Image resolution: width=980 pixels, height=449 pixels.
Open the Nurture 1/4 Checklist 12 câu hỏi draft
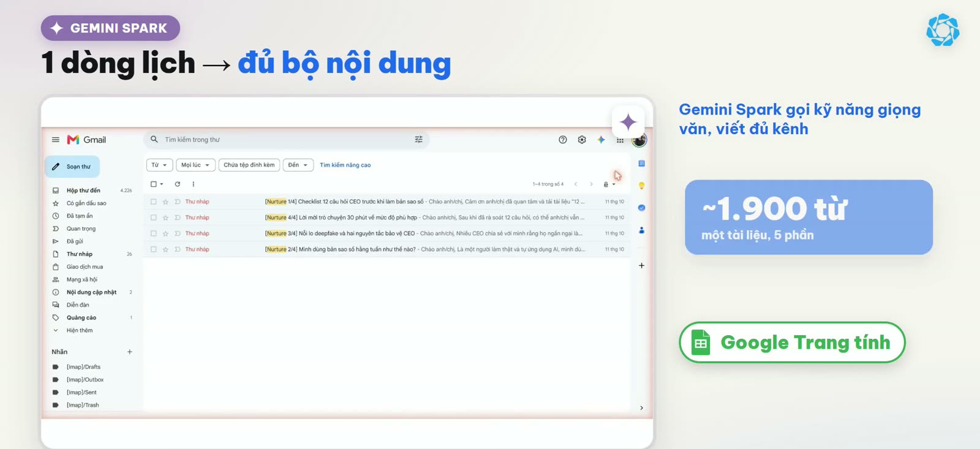[x=387, y=202]
